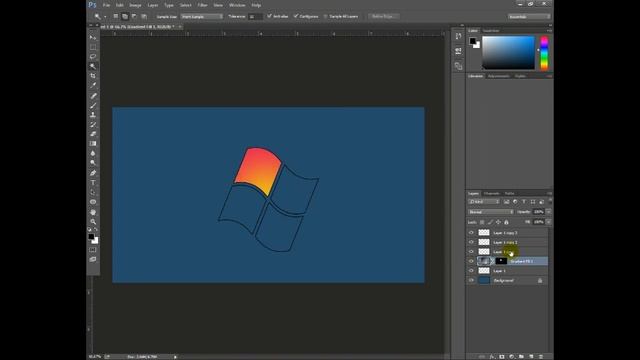Image resolution: width=640 pixels, height=360 pixels.
Task: Select the Brush tool
Action: click(93, 105)
